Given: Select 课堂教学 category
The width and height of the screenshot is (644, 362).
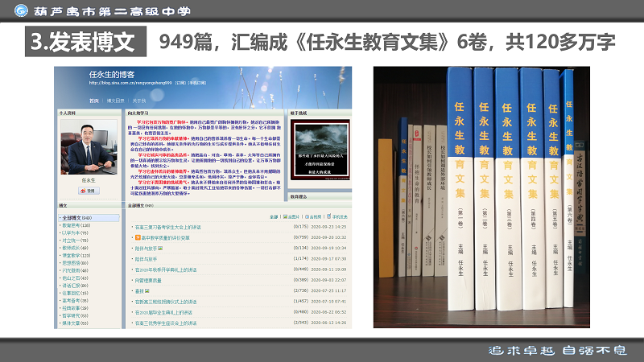Looking at the screenshot, I should (x=76, y=255).
